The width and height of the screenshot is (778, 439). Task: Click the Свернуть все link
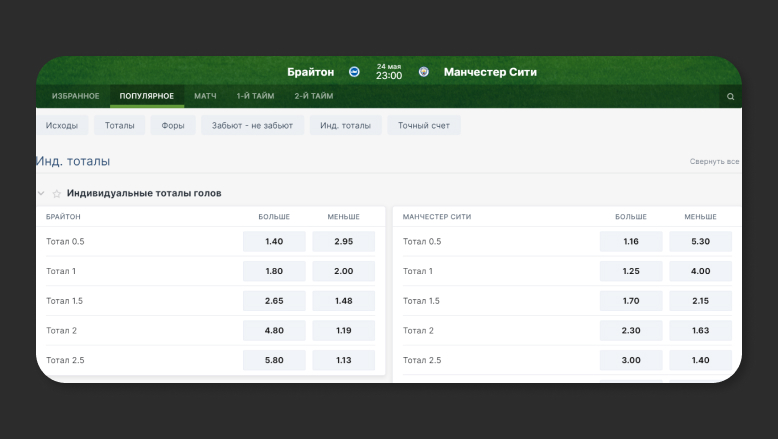point(714,161)
